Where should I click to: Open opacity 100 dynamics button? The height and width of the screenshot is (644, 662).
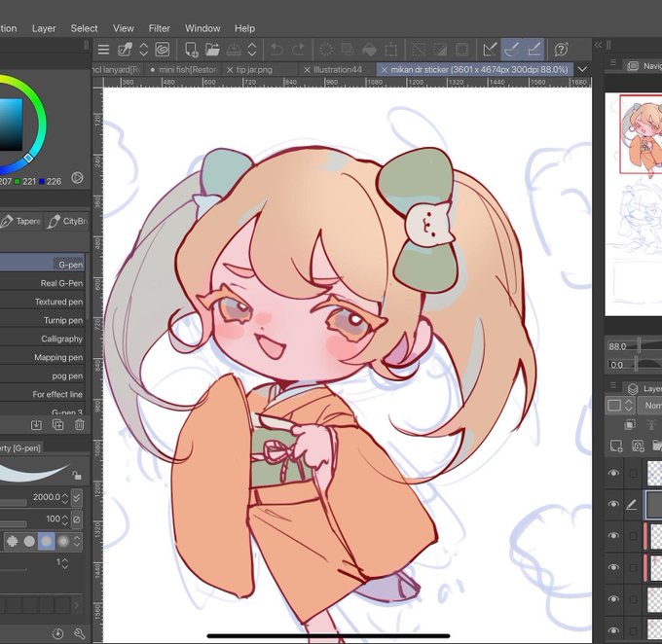(x=76, y=519)
